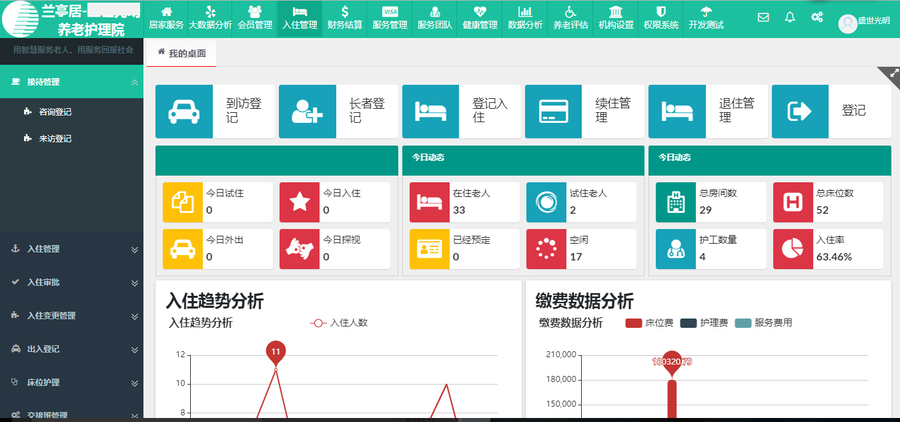
Task: Toggle the 服务费用 legend series
Action: pyautogui.click(x=764, y=323)
